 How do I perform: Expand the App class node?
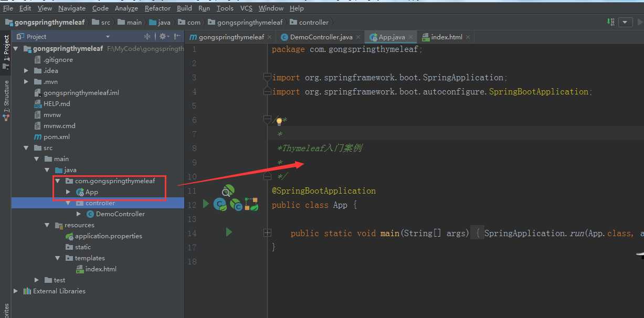click(x=68, y=192)
